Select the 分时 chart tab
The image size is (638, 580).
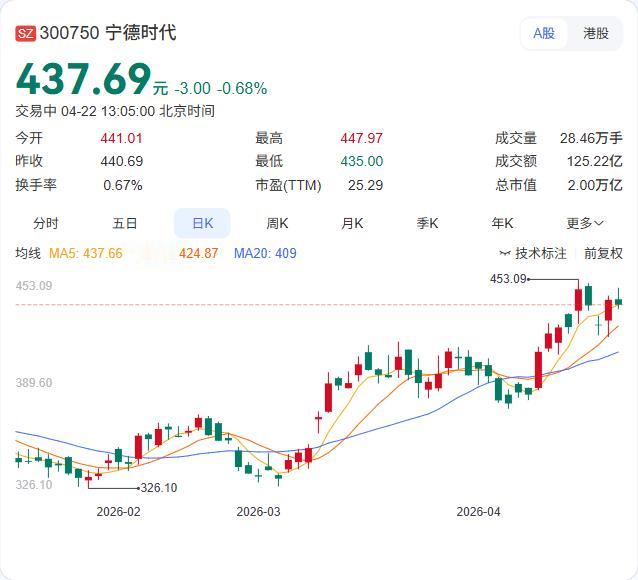tap(46, 223)
